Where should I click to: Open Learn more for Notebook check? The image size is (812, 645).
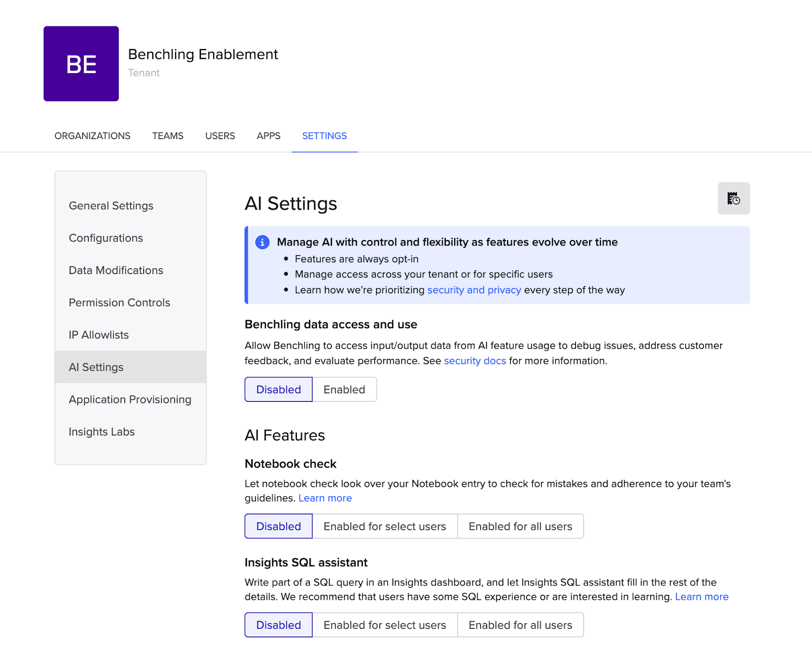pyautogui.click(x=325, y=498)
